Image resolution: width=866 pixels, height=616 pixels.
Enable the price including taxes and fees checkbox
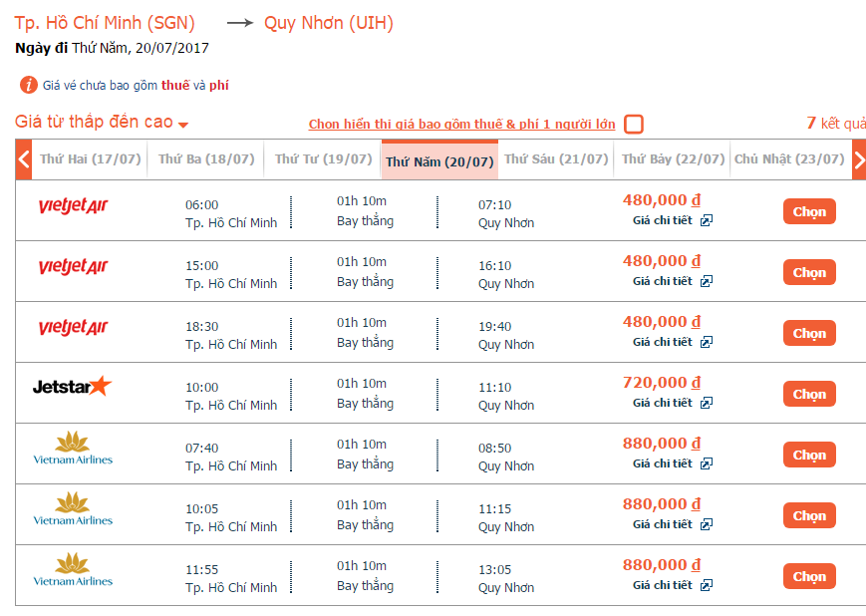[634, 124]
